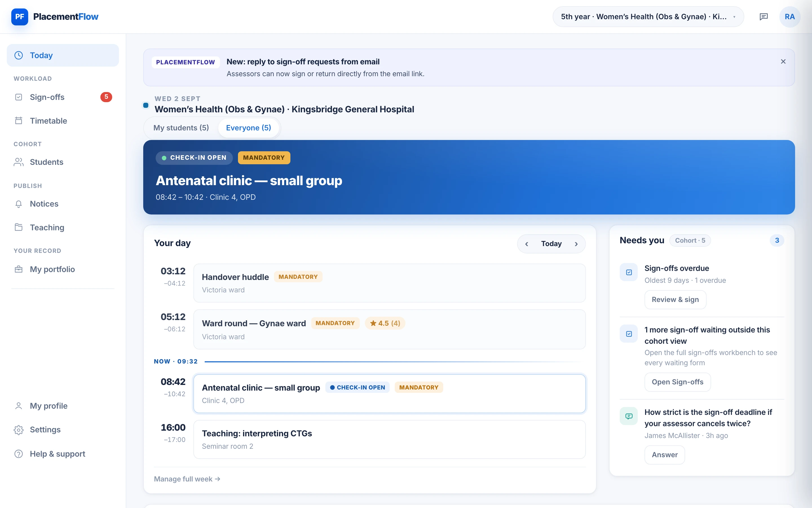Viewport: 812px width, 508px height.
Task: Open the placement selector dropdown in header
Action: click(x=648, y=17)
